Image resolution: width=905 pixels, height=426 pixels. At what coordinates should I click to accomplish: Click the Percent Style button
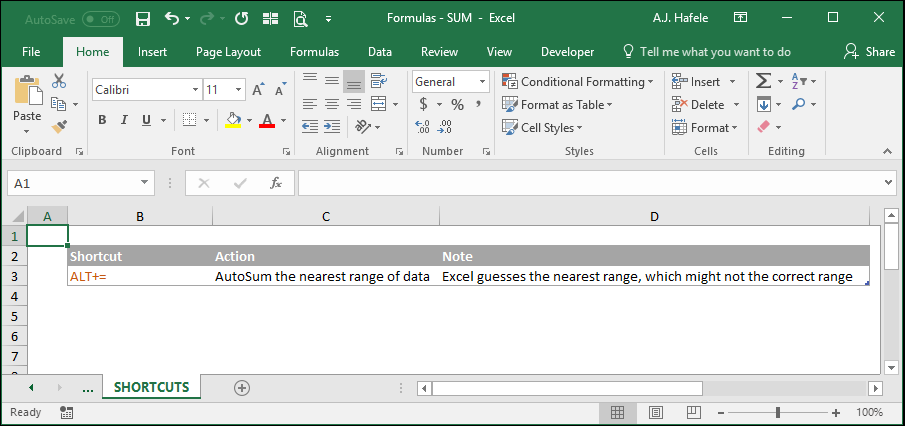(x=458, y=104)
